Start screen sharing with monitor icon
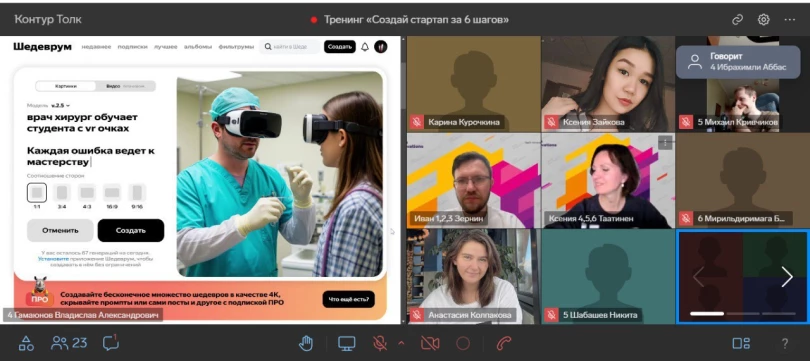The width and height of the screenshot is (810, 361). point(347,343)
